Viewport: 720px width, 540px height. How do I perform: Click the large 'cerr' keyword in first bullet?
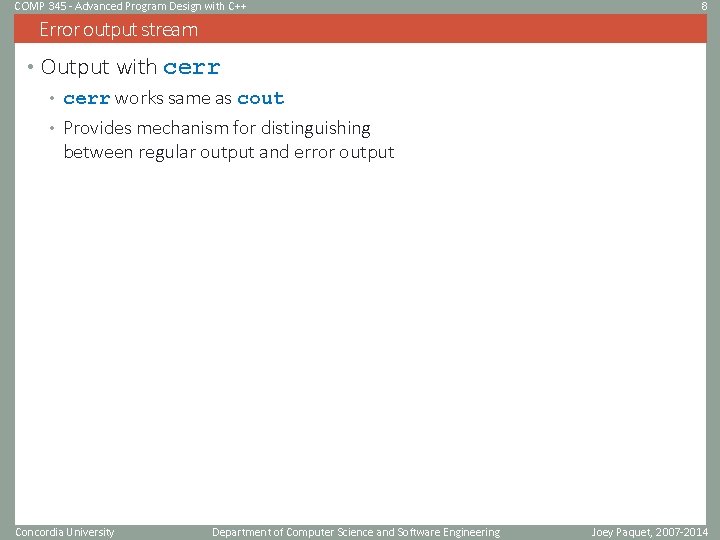(192, 68)
